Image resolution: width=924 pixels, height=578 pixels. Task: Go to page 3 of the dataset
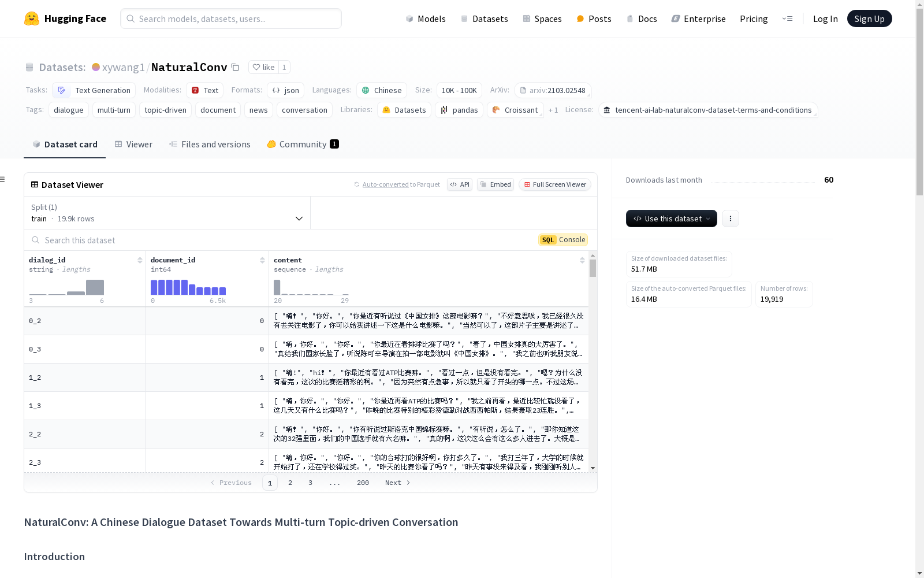coord(310,483)
